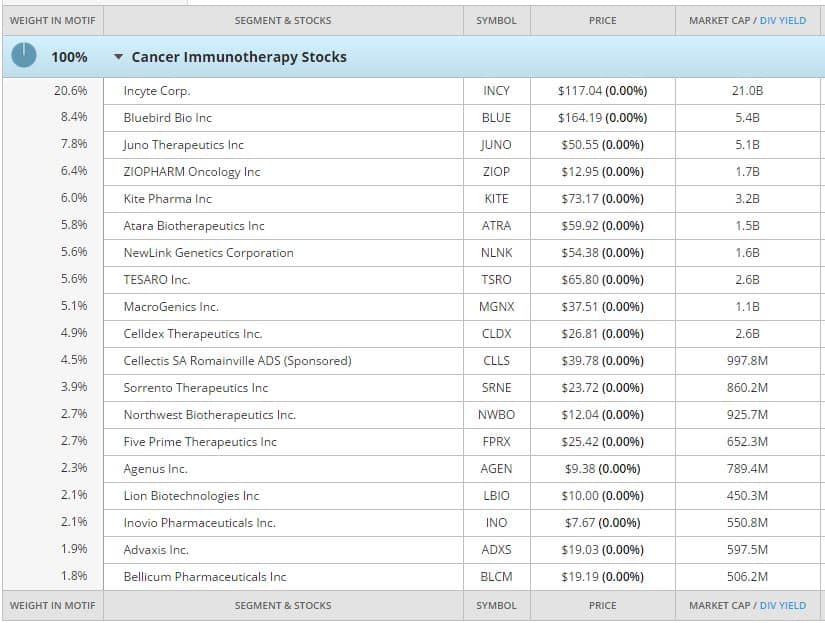Open Celldex Therapeutics Inc. entry
The image size is (825, 623).
pos(193,334)
